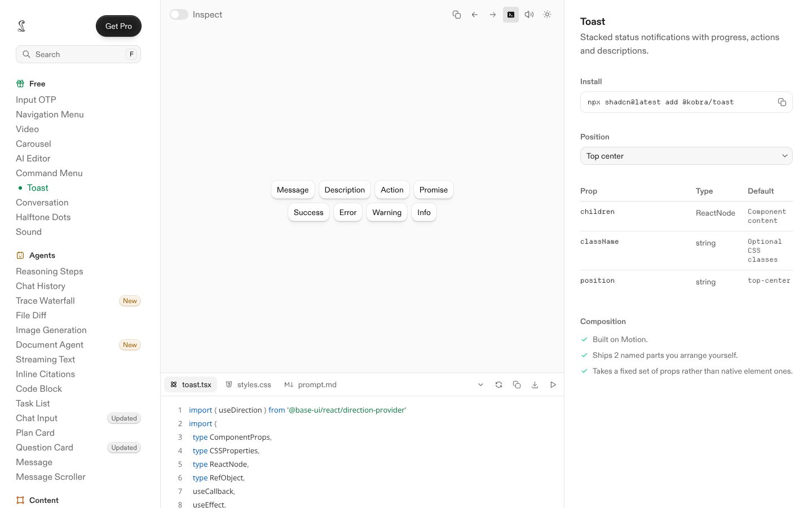812x508 pixels.
Task: Switch to the toast.tsx tab
Action: 191,385
